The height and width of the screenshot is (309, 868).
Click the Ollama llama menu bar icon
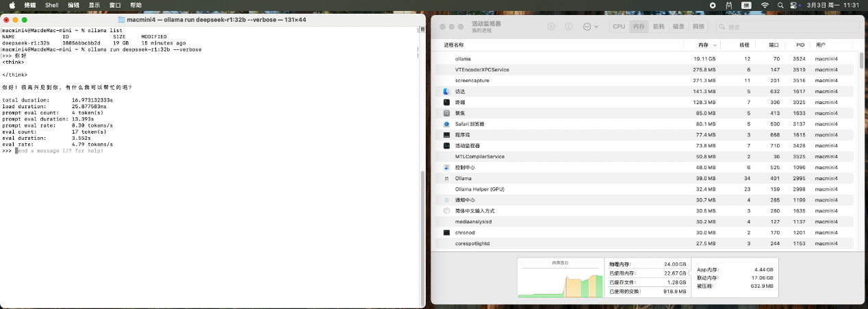730,5
